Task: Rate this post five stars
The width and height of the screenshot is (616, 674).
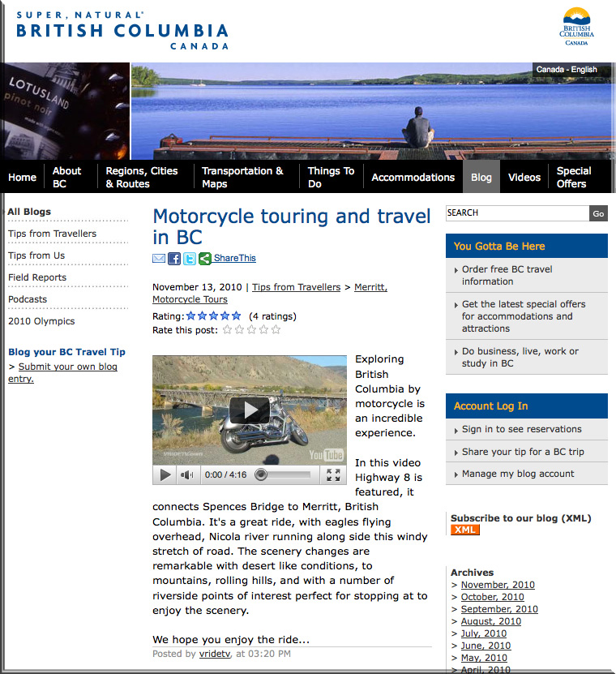Action: point(276,329)
